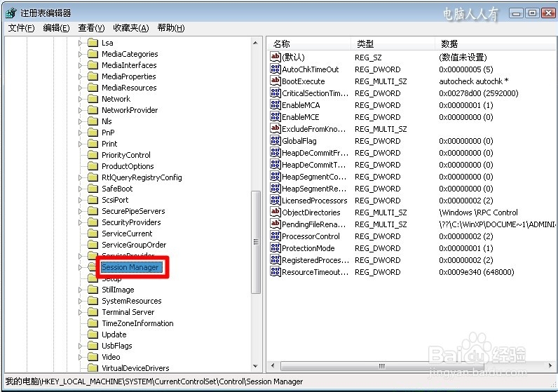Expand the StillImage tree node

click(80, 290)
